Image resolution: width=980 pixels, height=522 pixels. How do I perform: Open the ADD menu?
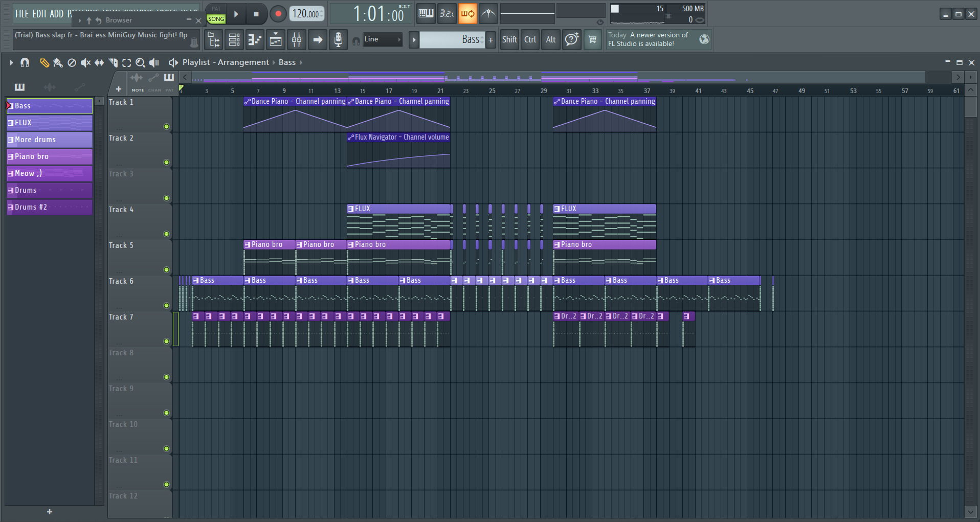tap(56, 14)
